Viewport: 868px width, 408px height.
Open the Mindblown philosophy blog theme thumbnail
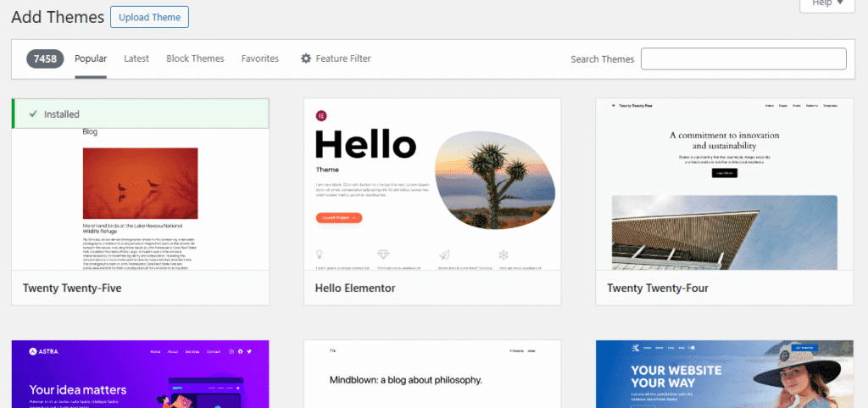coord(432,374)
